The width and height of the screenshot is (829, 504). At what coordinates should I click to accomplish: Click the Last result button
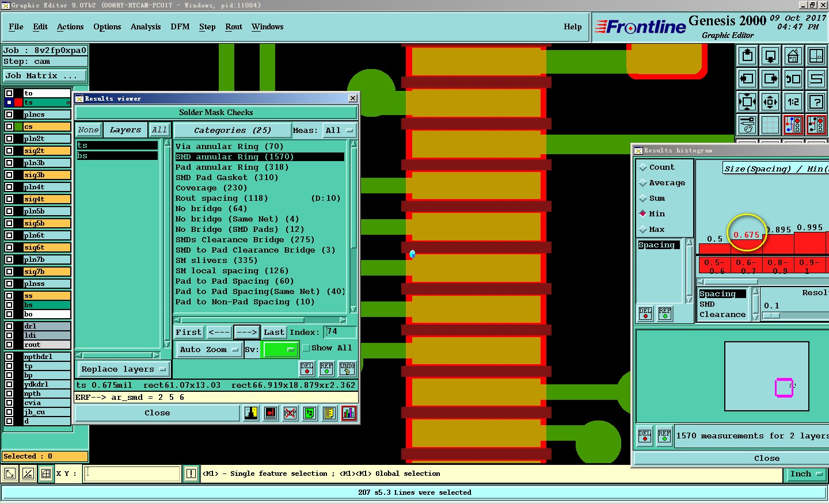point(274,333)
